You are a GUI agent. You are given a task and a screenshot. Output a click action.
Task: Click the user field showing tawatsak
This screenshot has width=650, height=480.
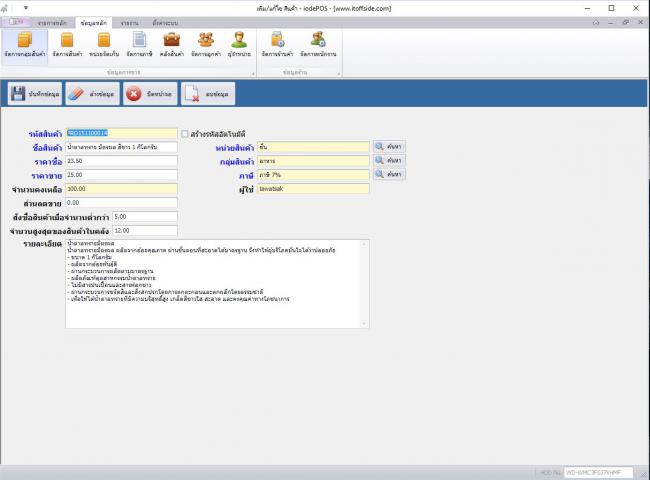pos(313,189)
